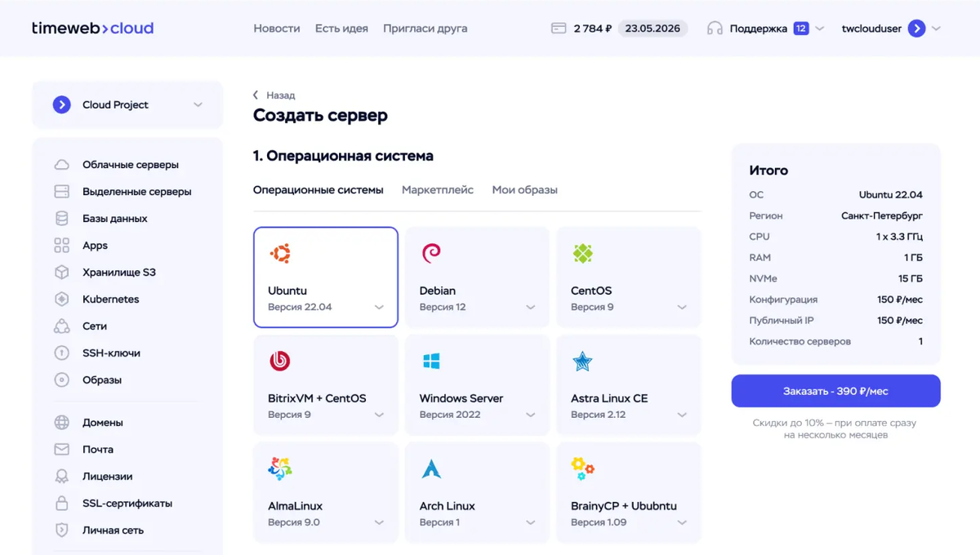Click the 23.05.2026 date badge

(653, 29)
